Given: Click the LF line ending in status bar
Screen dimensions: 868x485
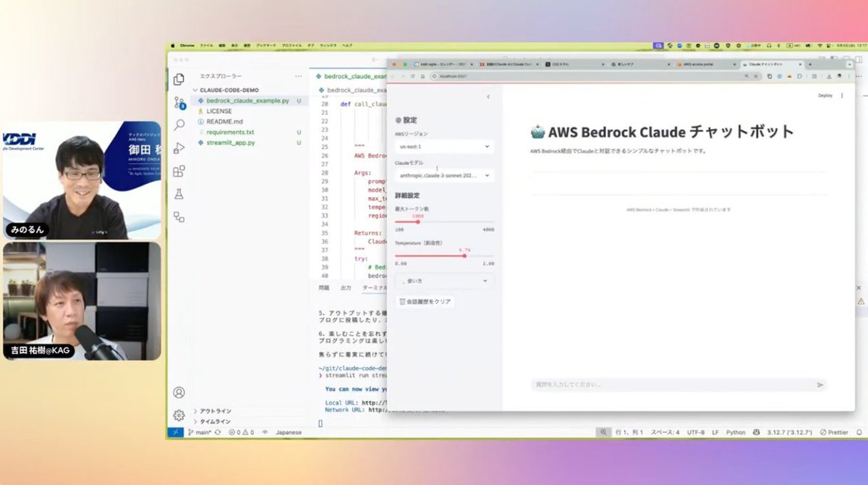Looking at the screenshot, I should click(x=715, y=432).
